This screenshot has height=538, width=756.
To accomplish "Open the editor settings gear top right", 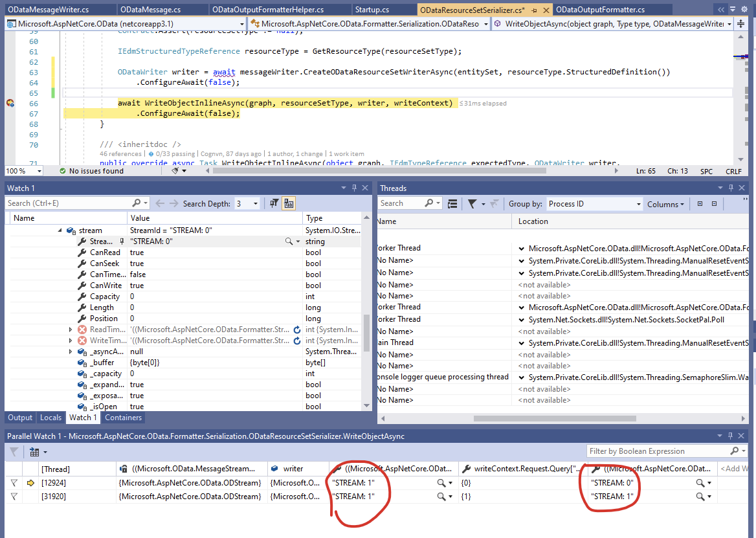I will pos(744,8).
